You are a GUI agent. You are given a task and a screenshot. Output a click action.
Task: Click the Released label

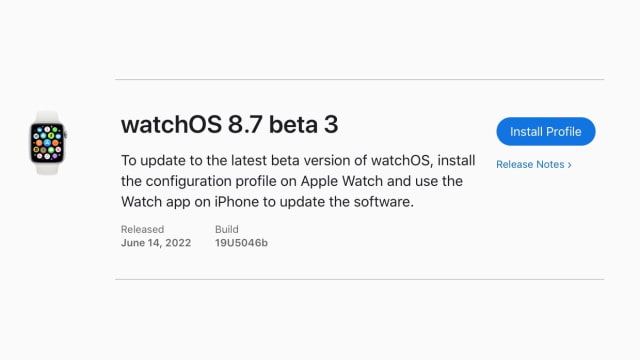[142, 229]
